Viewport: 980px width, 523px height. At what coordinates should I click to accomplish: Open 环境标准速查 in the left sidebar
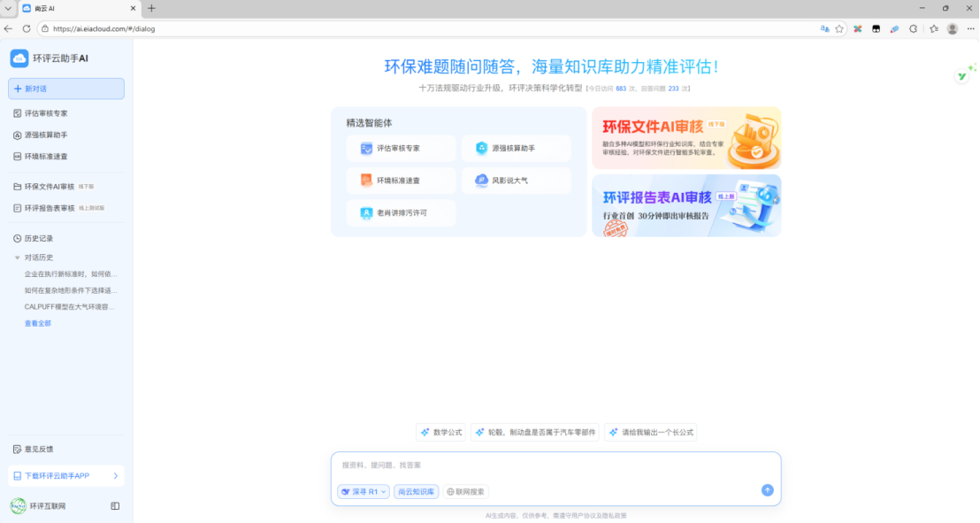[x=46, y=157]
